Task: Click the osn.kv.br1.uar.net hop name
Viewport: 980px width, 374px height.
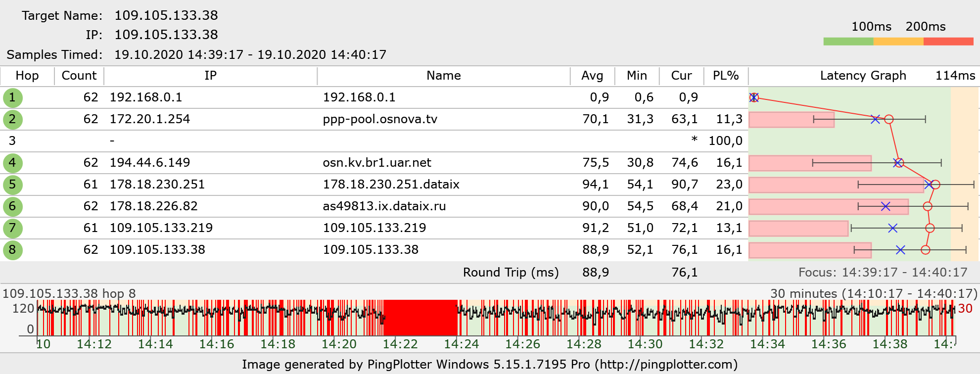Action: pyautogui.click(x=377, y=163)
